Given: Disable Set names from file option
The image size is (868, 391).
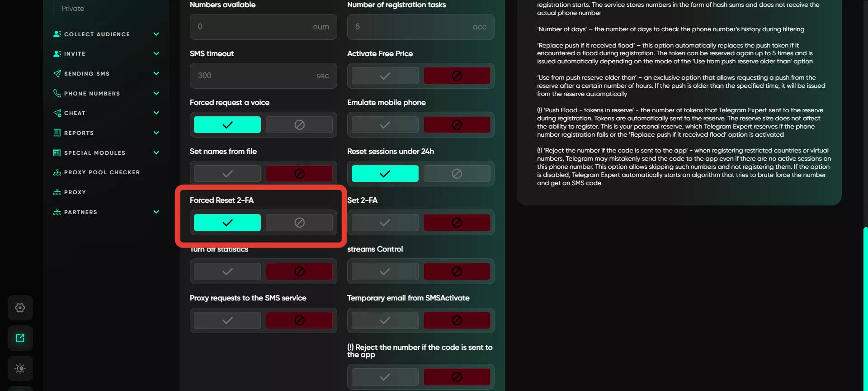Looking at the screenshot, I should pos(299,173).
